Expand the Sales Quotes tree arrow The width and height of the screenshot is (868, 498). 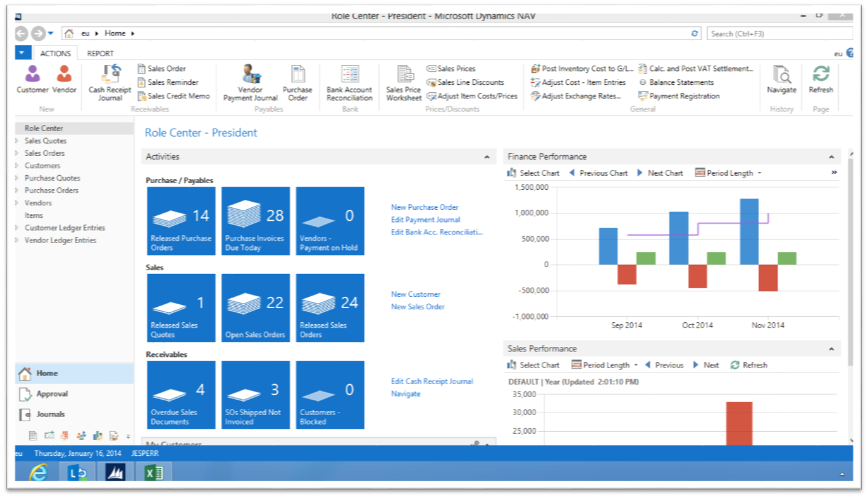[17, 141]
